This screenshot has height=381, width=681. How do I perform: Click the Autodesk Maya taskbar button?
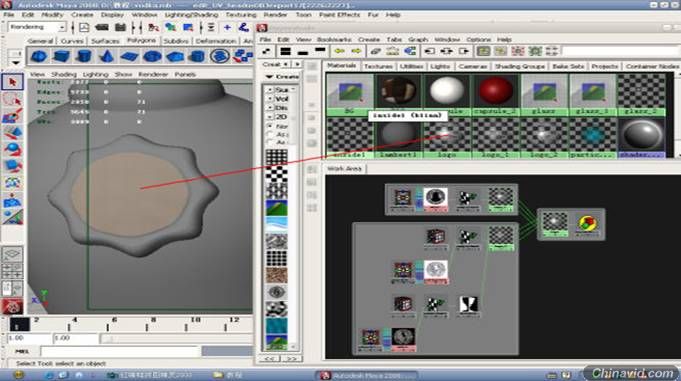368,375
